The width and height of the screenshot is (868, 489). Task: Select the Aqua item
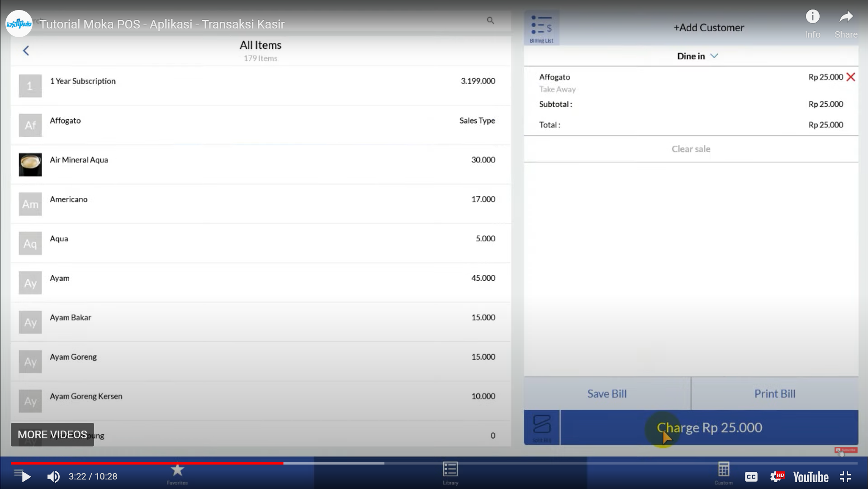(x=261, y=244)
